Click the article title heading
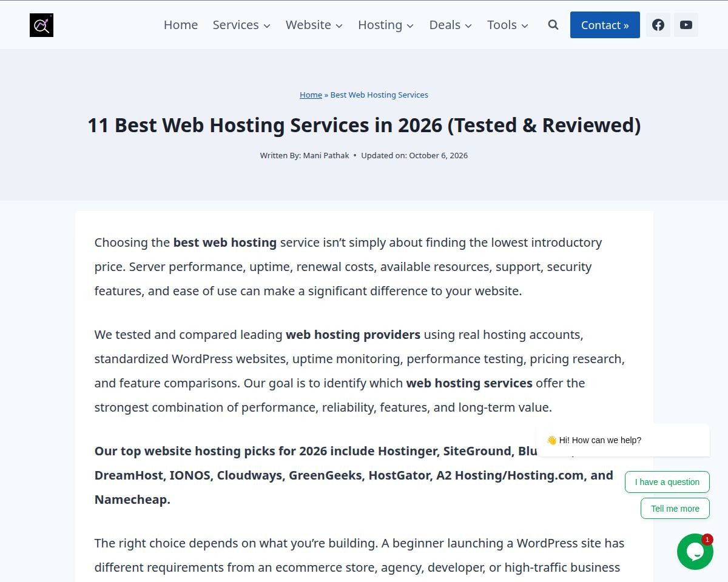Viewport: 728px width, 582px height. pyautogui.click(x=364, y=125)
